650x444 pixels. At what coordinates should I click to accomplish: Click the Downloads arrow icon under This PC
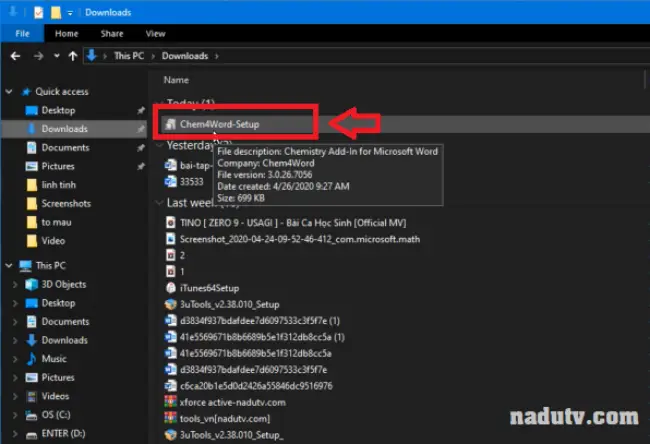click(32, 340)
